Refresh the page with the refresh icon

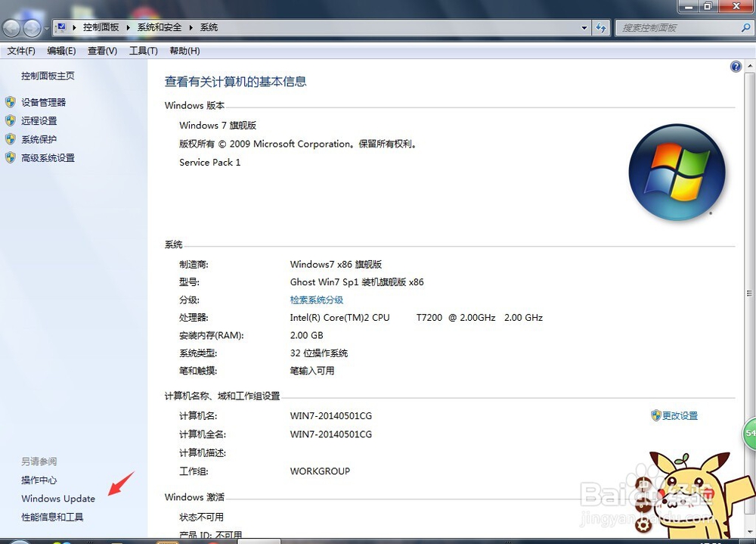tap(601, 27)
